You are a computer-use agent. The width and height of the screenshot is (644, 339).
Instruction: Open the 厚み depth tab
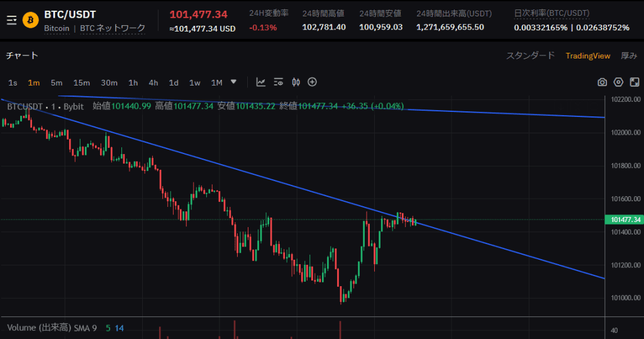click(629, 55)
